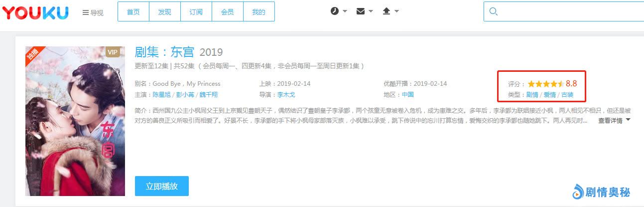Expand 查看详情 to show full synopsis

(x=614, y=120)
